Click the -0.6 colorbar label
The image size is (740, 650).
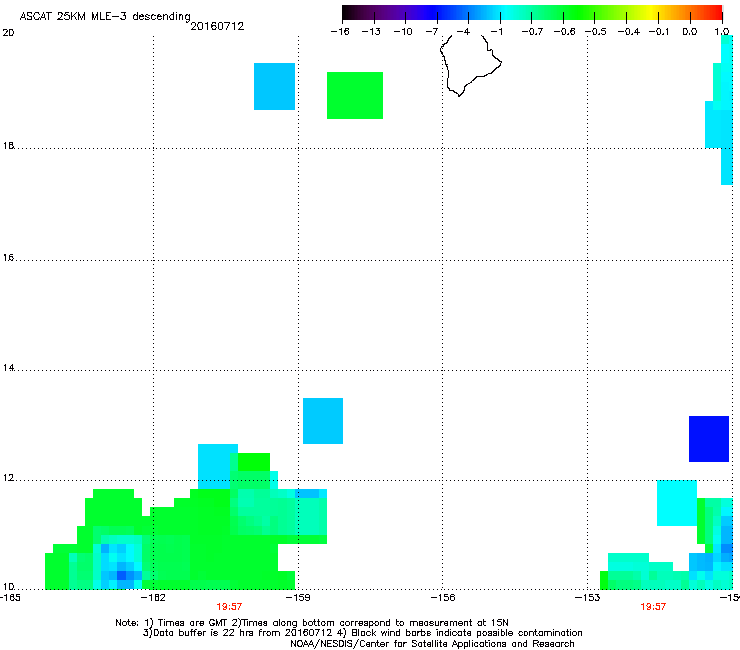564,32
